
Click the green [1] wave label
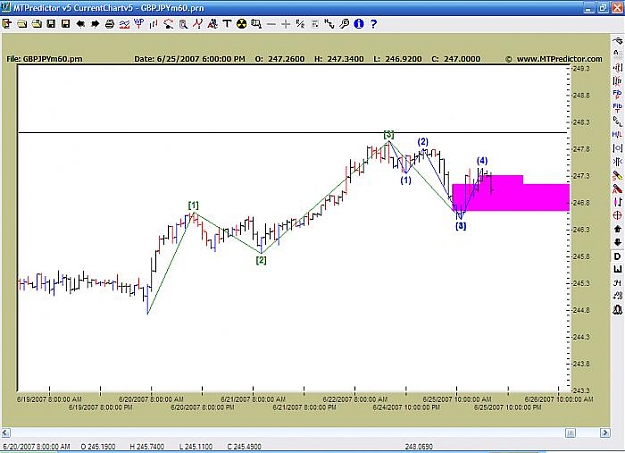[x=193, y=206]
